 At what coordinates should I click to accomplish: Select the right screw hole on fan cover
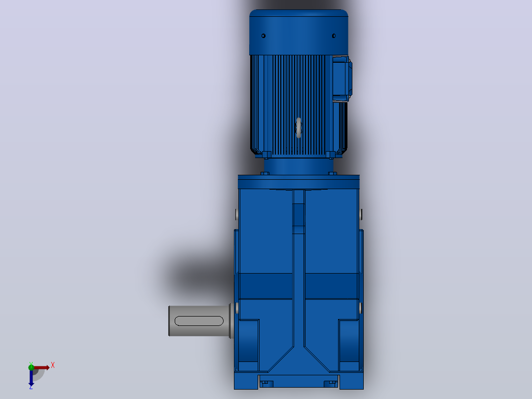point(334,36)
